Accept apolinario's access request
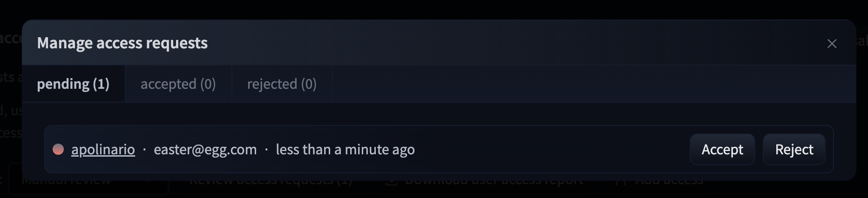Viewport: 868px width, 198px height. pyautogui.click(x=722, y=149)
